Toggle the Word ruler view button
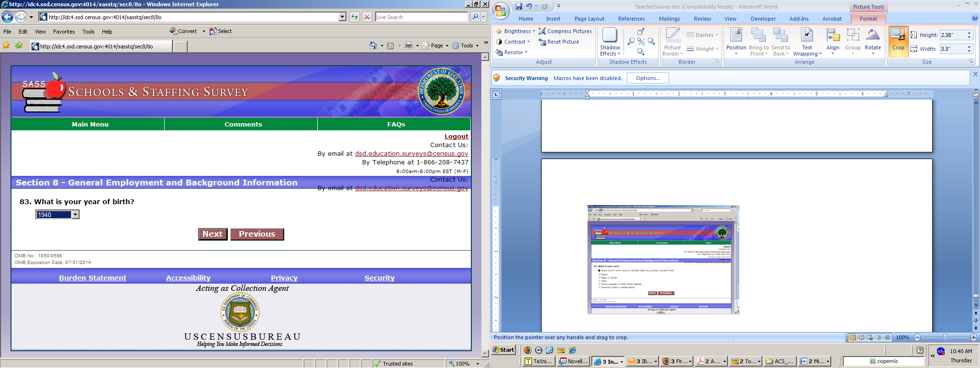The image size is (980, 368). pyautogui.click(x=976, y=94)
